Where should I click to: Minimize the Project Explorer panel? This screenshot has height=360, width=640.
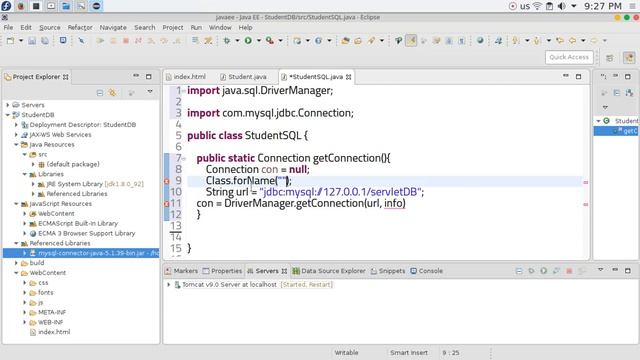click(x=136, y=76)
